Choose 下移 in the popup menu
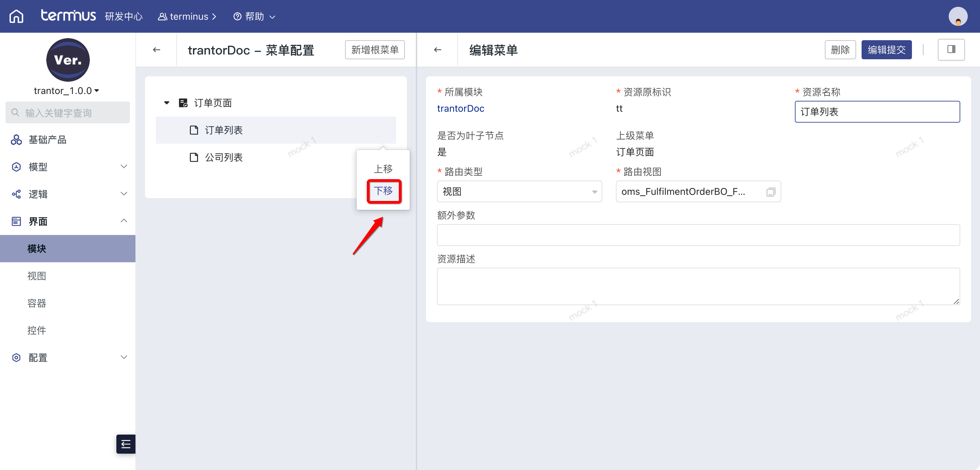This screenshot has width=980, height=470. 383,191
